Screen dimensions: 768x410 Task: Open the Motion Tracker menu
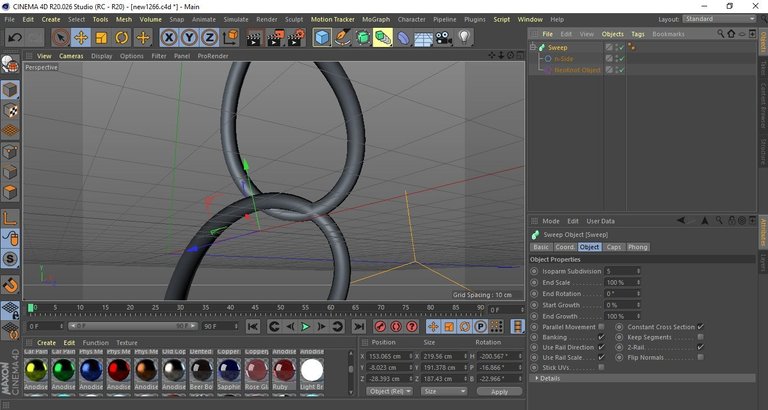pos(333,20)
